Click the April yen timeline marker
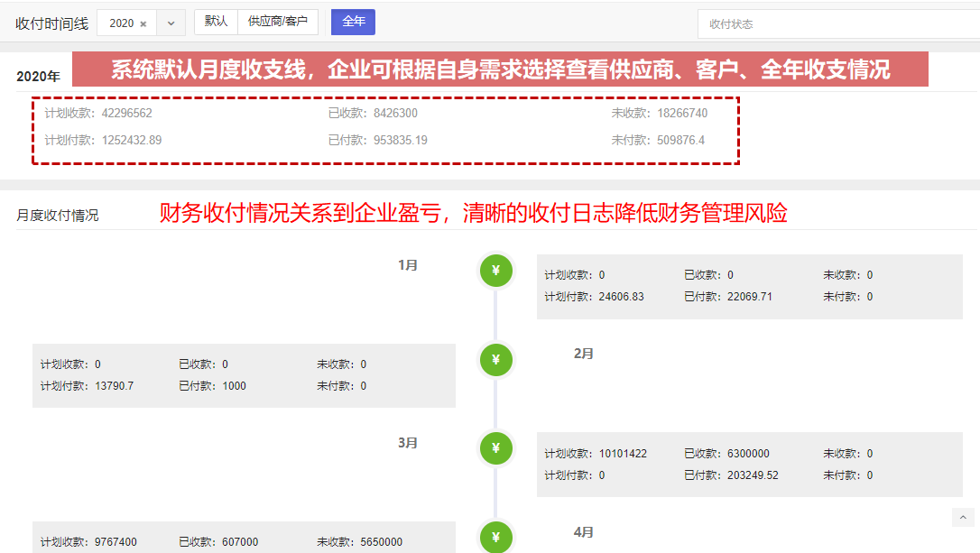This screenshot has width=980, height=553. pyautogui.click(x=495, y=537)
